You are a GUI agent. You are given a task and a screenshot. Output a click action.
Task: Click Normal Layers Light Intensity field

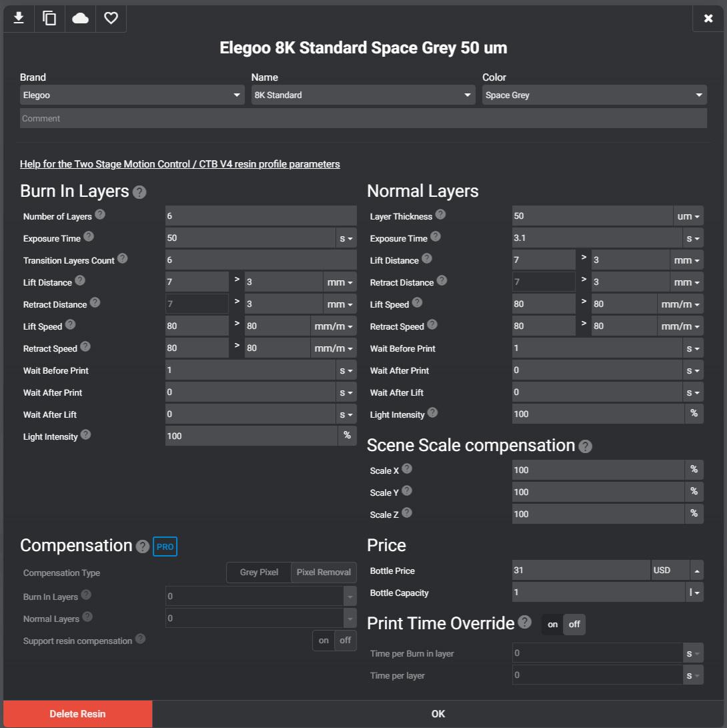click(x=598, y=414)
